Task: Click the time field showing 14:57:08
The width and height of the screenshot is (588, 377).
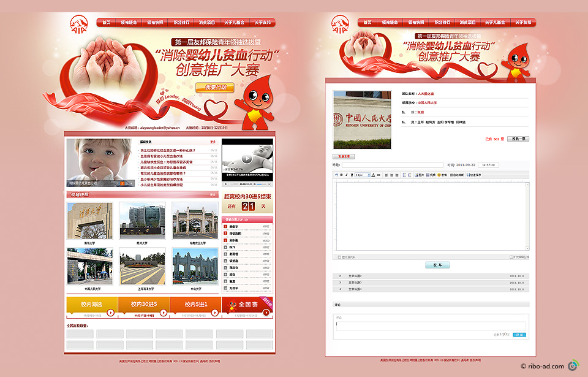Action: [488, 166]
